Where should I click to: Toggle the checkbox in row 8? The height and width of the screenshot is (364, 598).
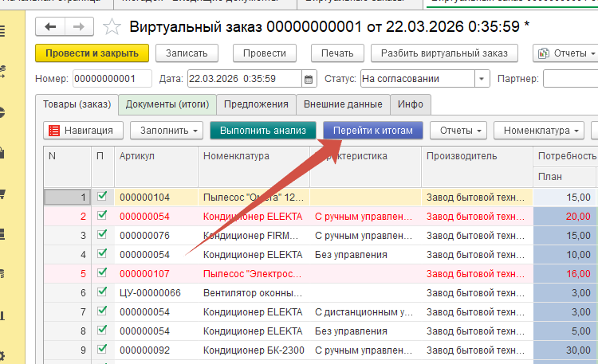coord(102,330)
